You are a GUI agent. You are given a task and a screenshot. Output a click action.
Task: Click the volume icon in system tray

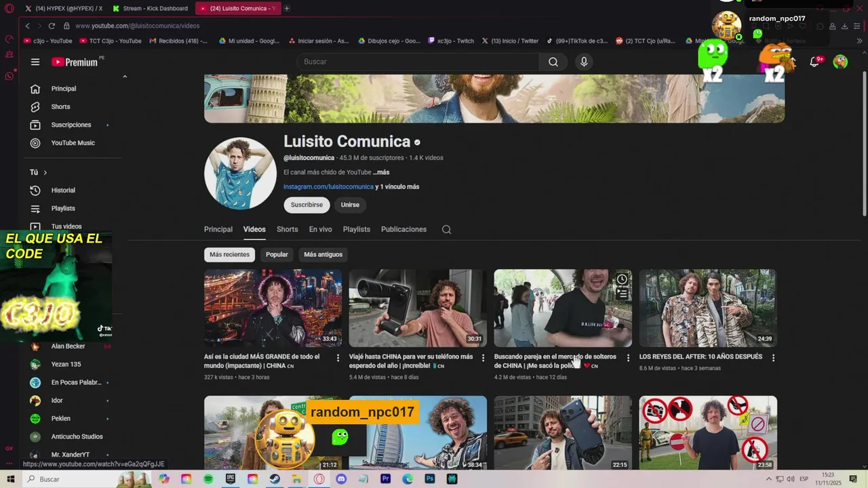tap(791, 479)
